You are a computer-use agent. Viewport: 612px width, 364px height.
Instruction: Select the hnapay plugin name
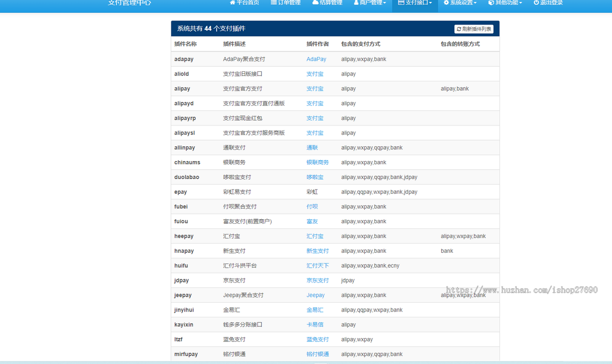184,251
